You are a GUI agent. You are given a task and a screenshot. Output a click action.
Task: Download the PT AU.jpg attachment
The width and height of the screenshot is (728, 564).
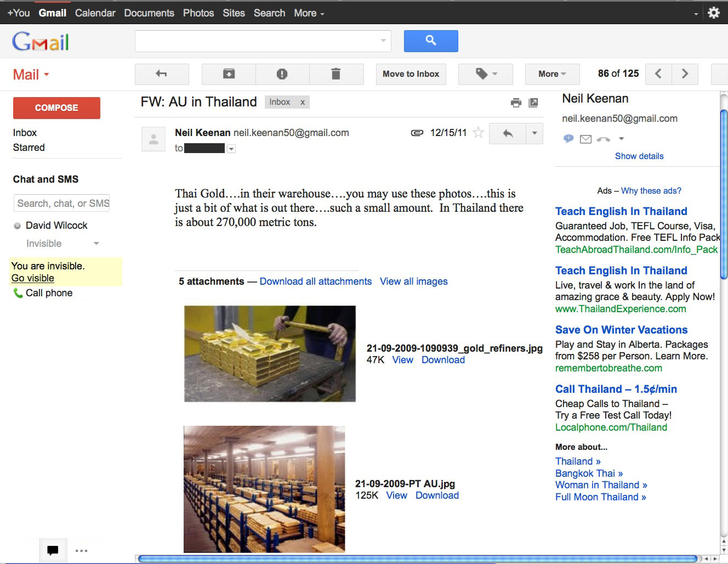437,495
